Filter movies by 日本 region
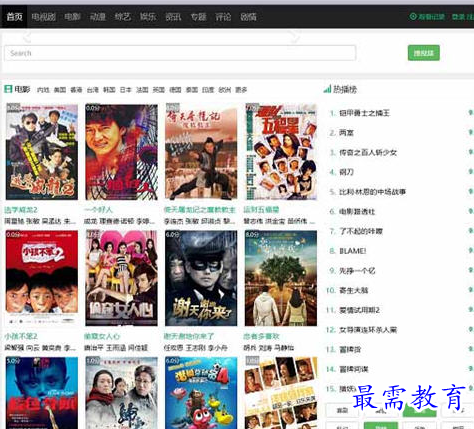This screenshot has width=474, height=429. (x=126, y=90)
